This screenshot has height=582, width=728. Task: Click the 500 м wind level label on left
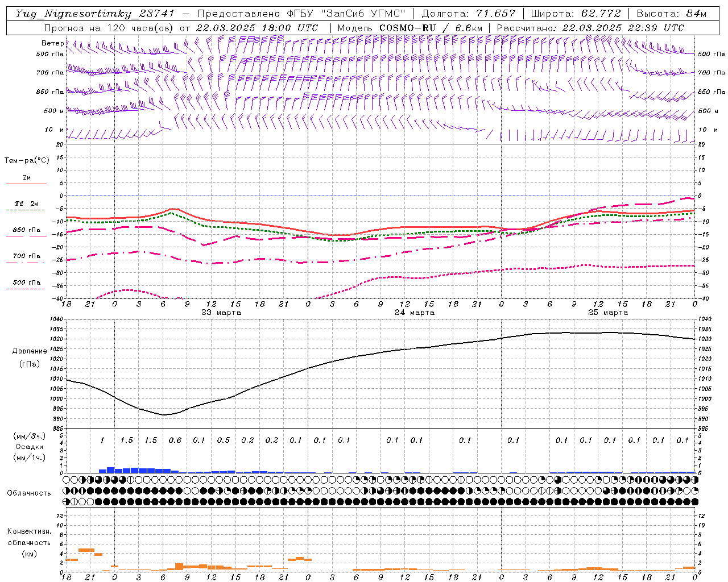pos(54,111)
